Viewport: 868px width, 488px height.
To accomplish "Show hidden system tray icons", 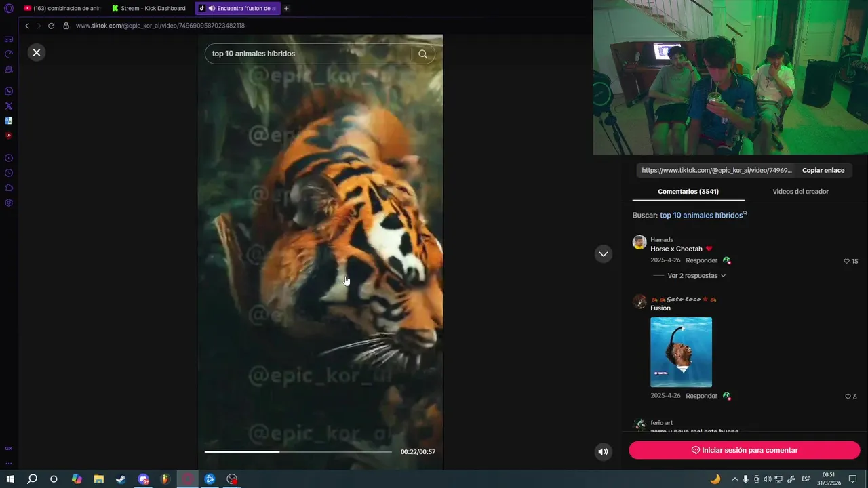I will point(734,479).
